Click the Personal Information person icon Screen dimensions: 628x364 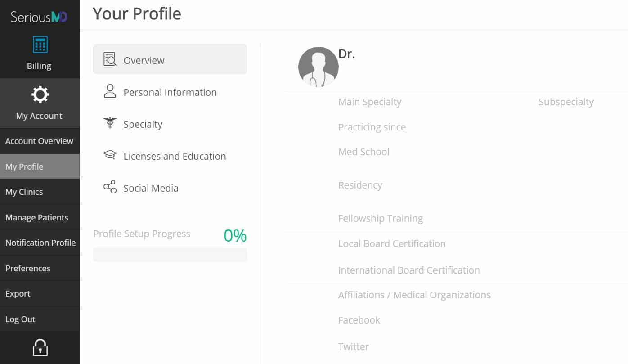click(110, 91)
